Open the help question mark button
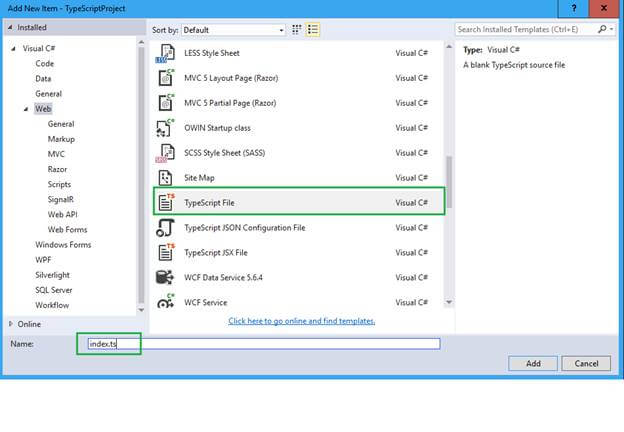 [573, 8]
